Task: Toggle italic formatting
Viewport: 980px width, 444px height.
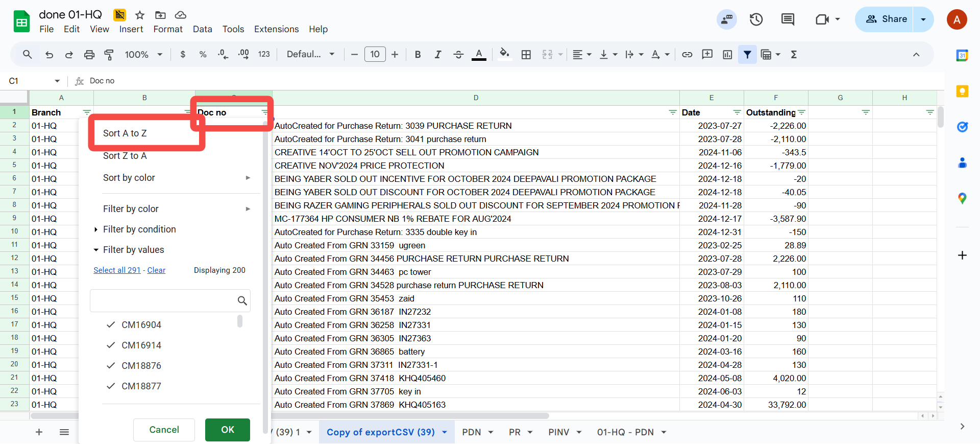Action: [x=437, y=54]
